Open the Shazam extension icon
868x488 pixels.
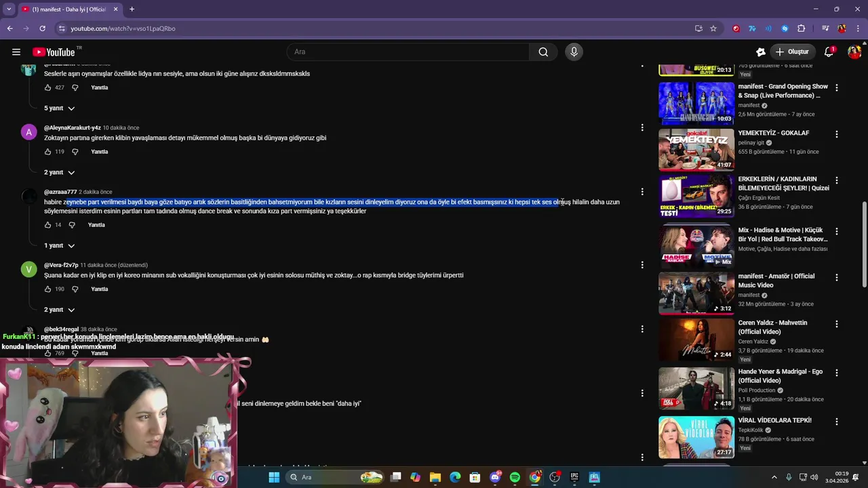click(x=785, y=28)
